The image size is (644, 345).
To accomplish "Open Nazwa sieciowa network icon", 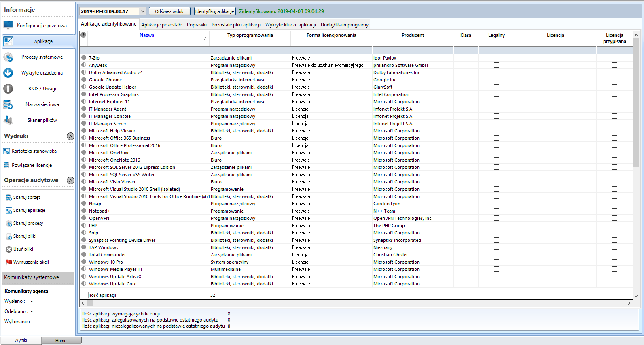I will [8, 104].
